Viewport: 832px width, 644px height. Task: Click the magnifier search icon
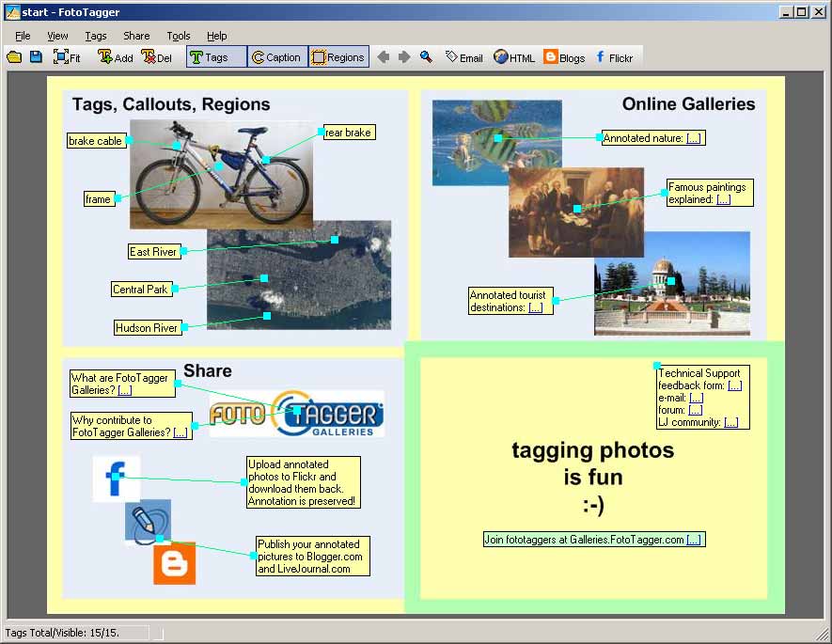pyautogui.click(x=426, y=57)
